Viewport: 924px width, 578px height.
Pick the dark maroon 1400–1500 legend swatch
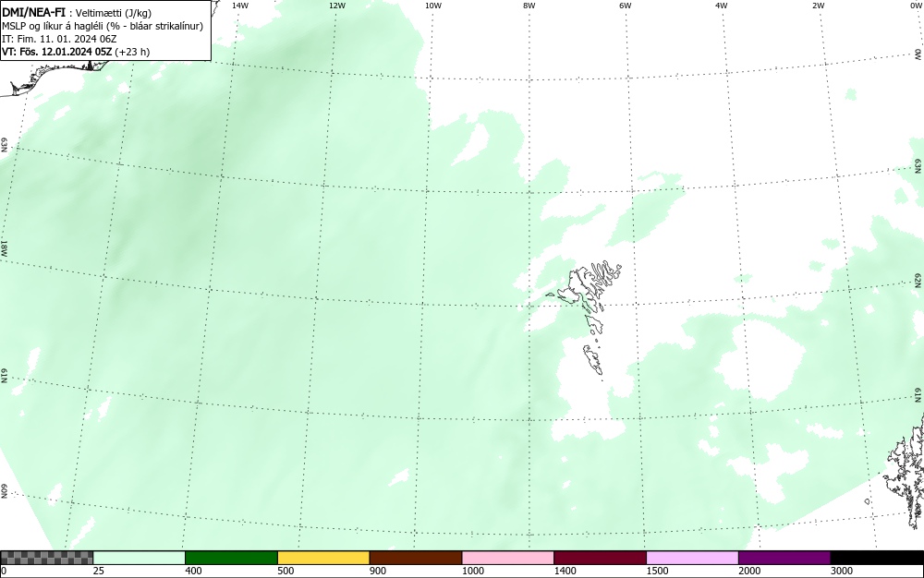point(600,558)
